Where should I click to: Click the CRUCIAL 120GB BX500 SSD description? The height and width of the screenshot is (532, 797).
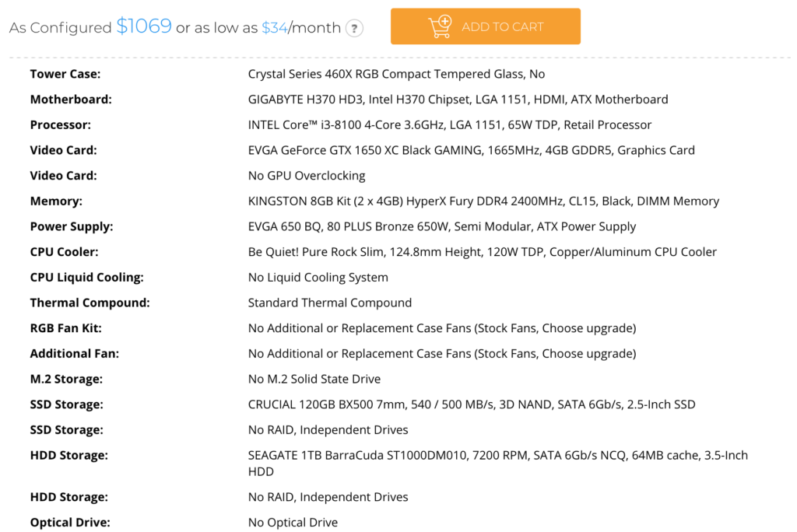[x=472, y=404]
